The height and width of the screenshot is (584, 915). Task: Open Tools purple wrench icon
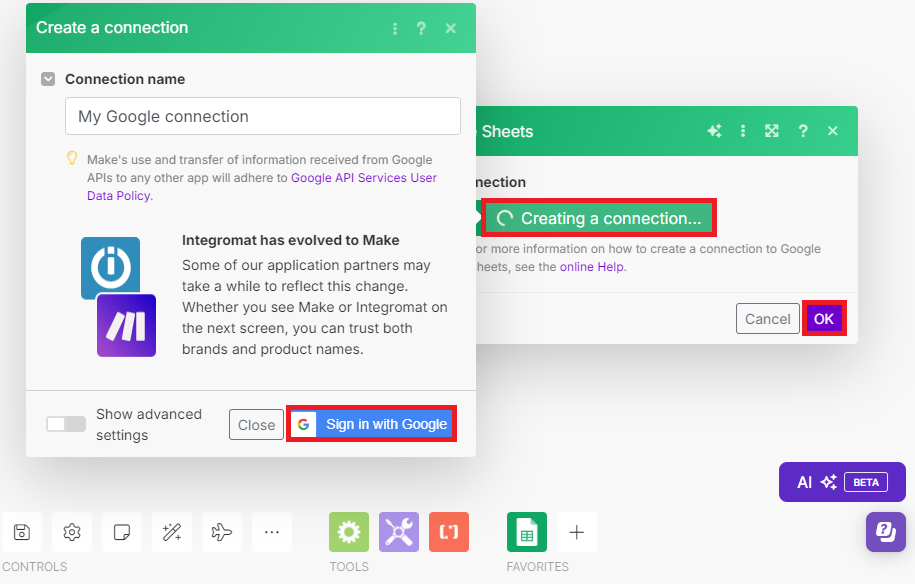399,532
